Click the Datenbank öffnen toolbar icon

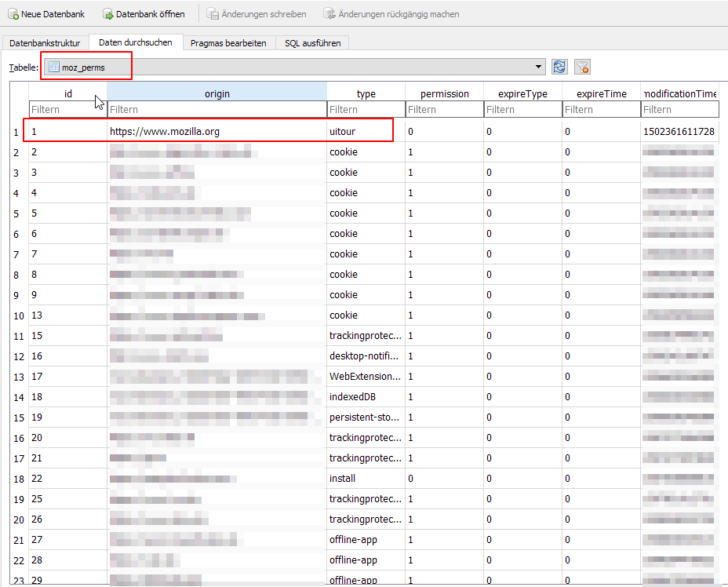click(107, 14)
